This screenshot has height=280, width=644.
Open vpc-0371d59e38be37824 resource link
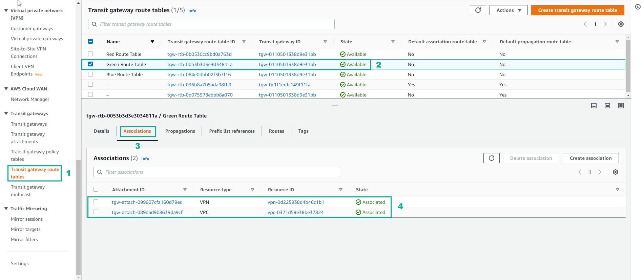tap(296, 212)
